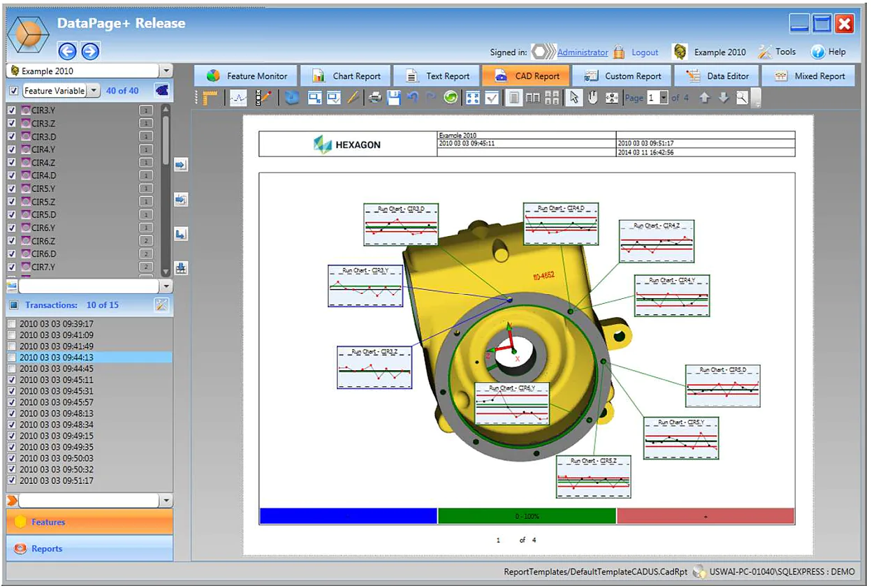
Task: Click the run chart line graph toolbar icon
Action: pos(238,98)
